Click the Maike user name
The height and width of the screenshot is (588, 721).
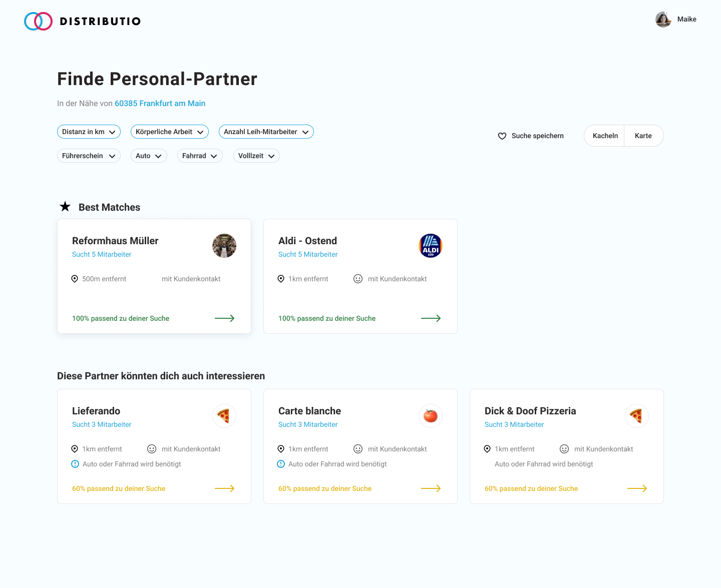687,19
